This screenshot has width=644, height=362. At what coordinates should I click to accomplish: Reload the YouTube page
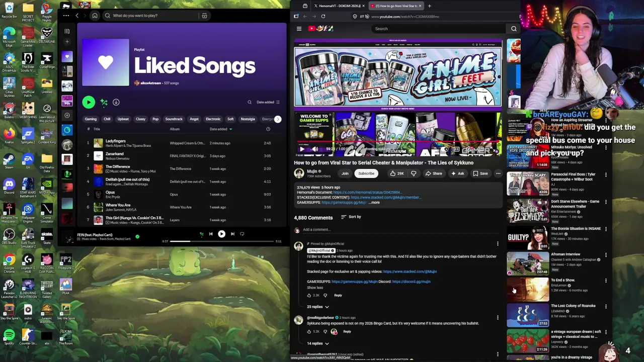click(x=323, y=16)
